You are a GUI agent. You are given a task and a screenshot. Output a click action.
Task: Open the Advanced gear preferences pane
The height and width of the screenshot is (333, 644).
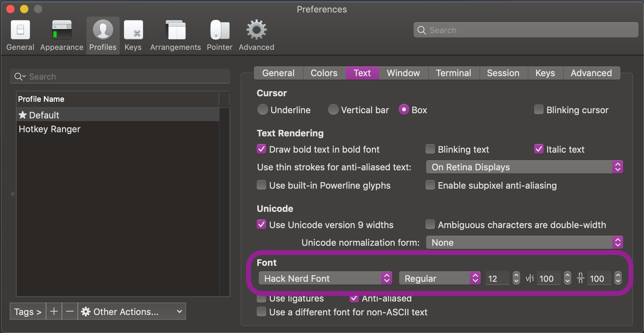256,30
